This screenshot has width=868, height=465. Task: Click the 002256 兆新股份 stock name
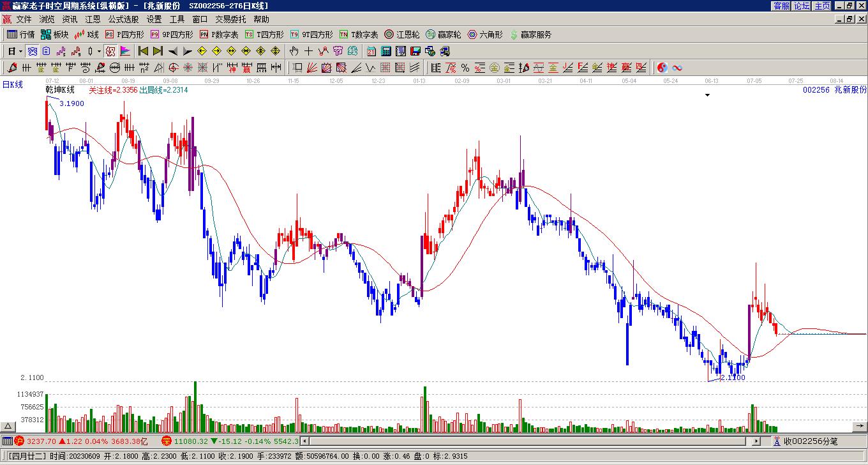tap(835, 90)
